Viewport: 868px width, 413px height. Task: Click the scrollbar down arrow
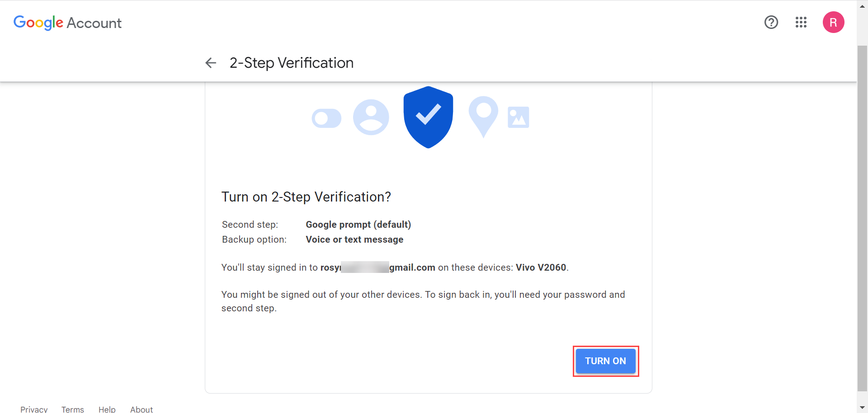point(862,407)
